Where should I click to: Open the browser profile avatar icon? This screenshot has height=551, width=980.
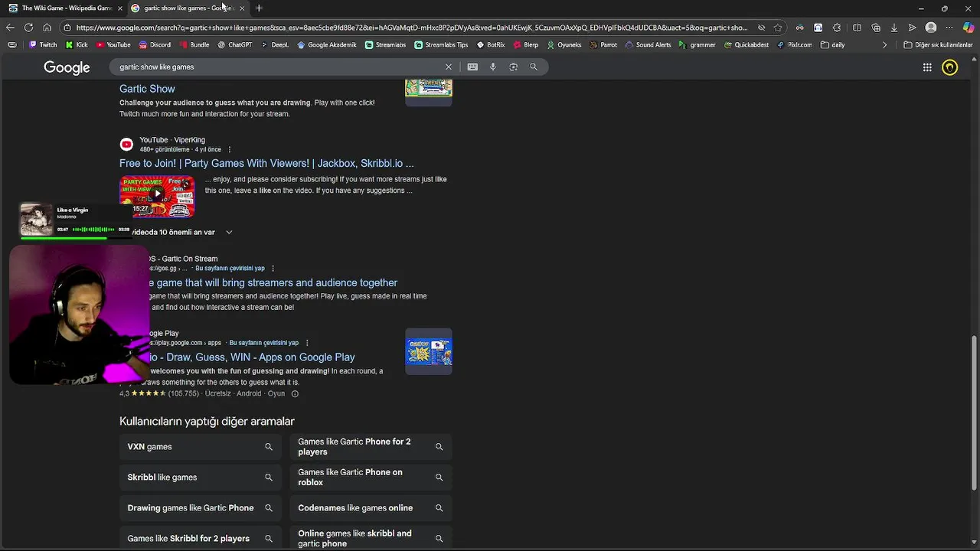[931, 28]
